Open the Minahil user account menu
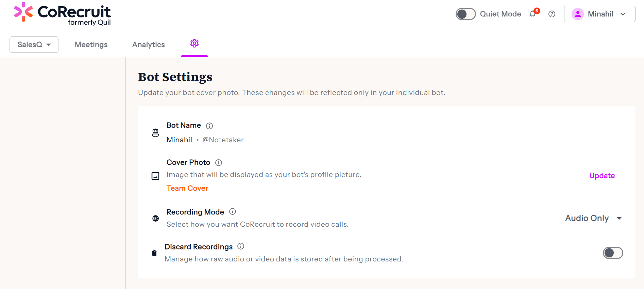644x289 pixels. [599, 14]
